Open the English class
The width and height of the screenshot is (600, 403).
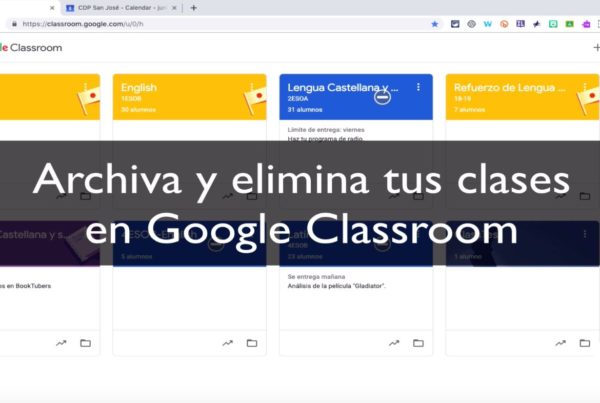coord(139,88)
